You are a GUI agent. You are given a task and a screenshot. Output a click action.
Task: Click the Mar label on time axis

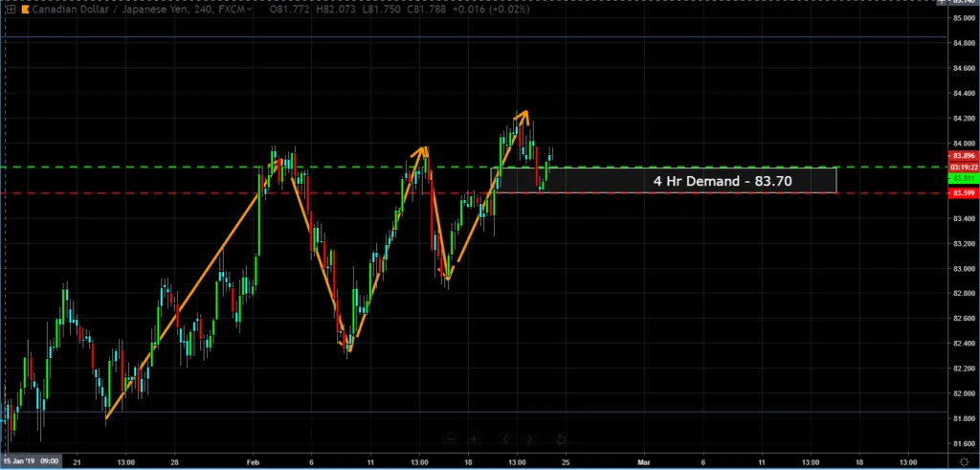[643, 461]
